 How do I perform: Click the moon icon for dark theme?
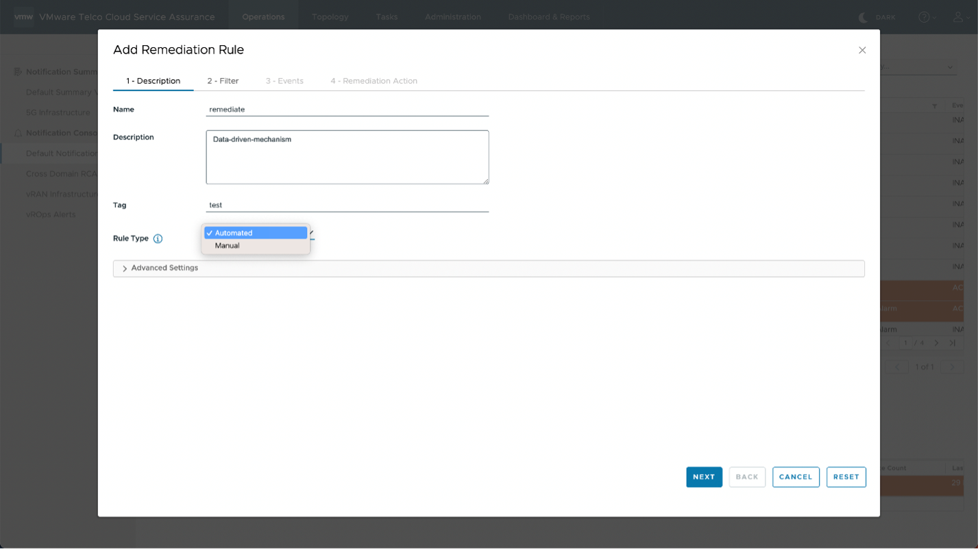coord(864,17)
